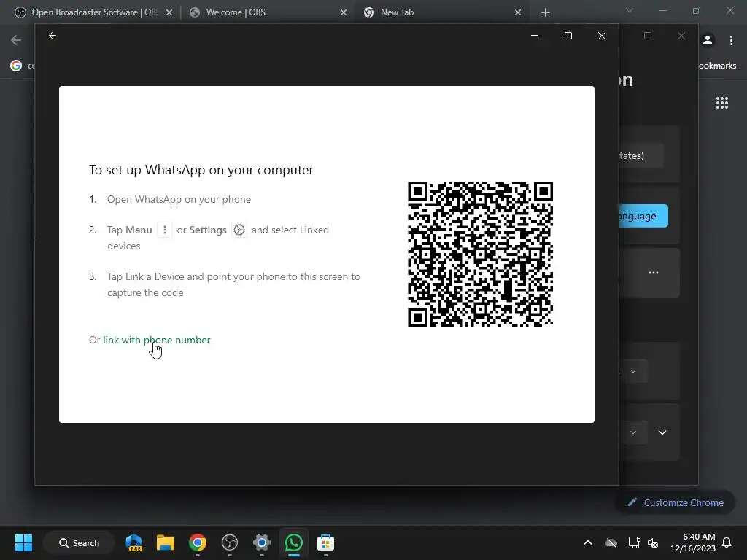Open the Chrome tab search chevron
This screenshot has width=747, height=560.
(630, 10)
